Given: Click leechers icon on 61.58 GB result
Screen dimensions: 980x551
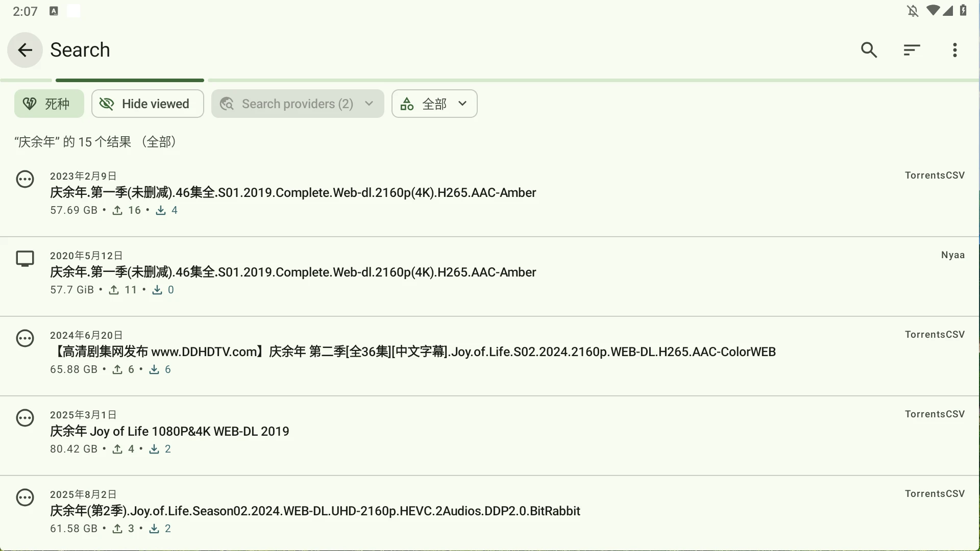Looking at the screenshot, I should pyautogui.click(x=154, y=529).
